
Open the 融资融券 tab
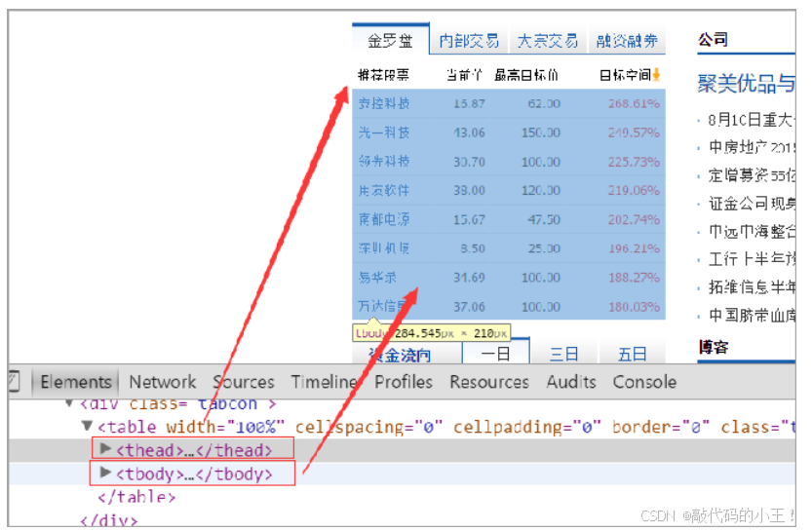point(627,40)
